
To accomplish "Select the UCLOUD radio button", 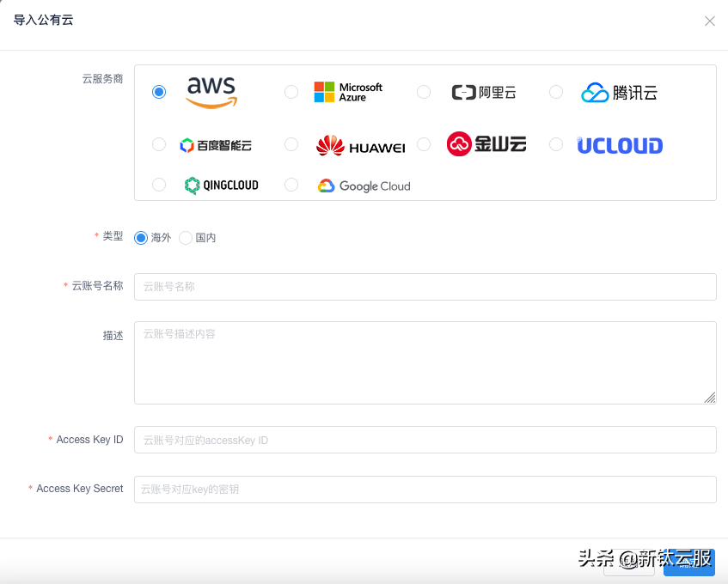I will 556,144.
